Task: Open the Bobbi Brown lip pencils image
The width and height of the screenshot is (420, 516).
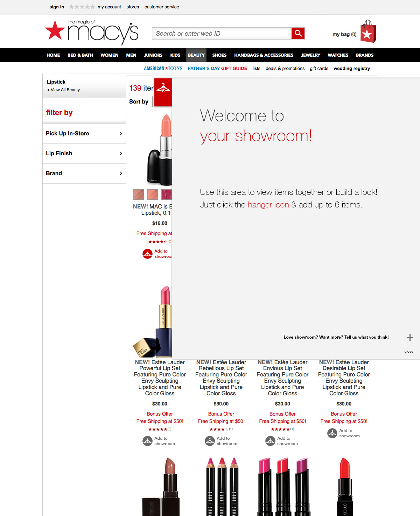Action: (222, 486)
